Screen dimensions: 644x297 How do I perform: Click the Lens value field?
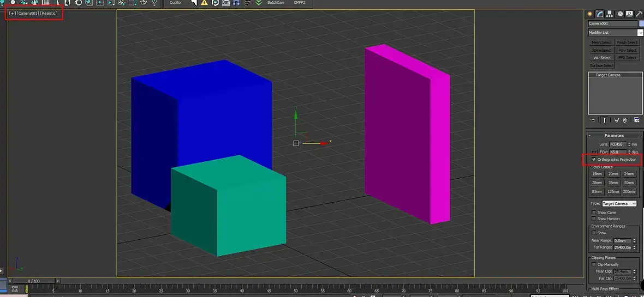point(618,144)
